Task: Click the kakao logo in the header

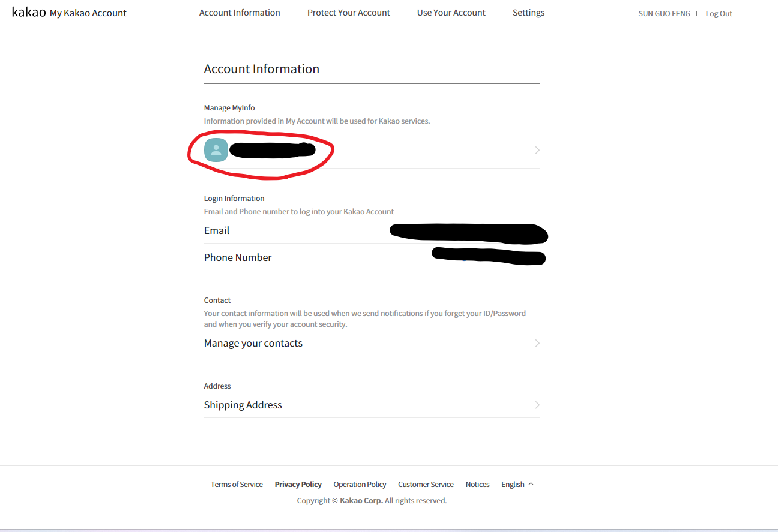Action: [x=29, y=13]
